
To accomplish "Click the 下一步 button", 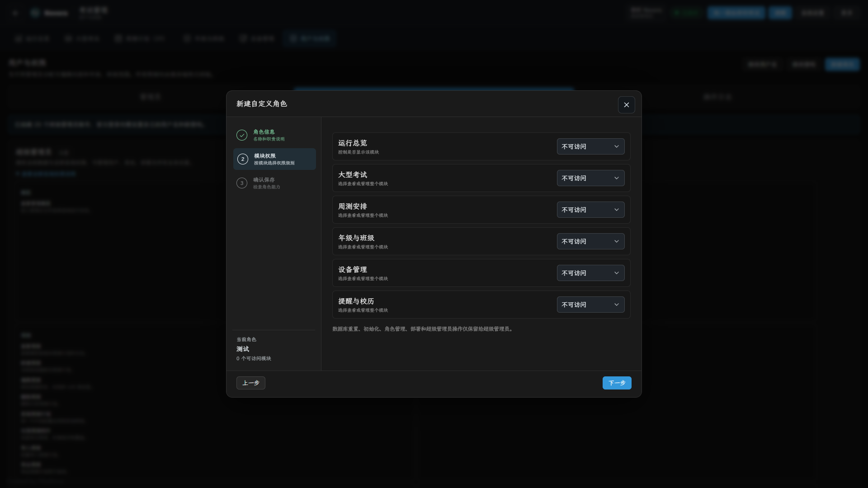I will click(617, 383).
